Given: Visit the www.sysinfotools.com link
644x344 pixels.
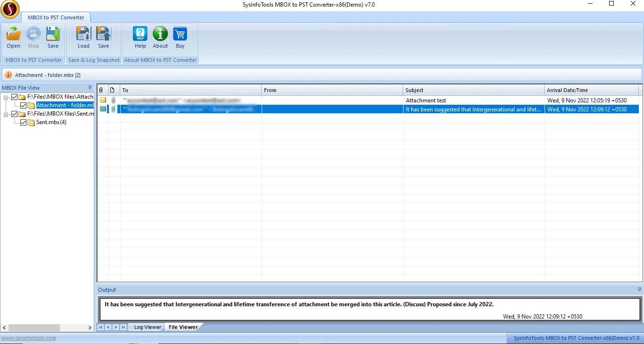Looking at the screenshot, I should click(28, 338).
